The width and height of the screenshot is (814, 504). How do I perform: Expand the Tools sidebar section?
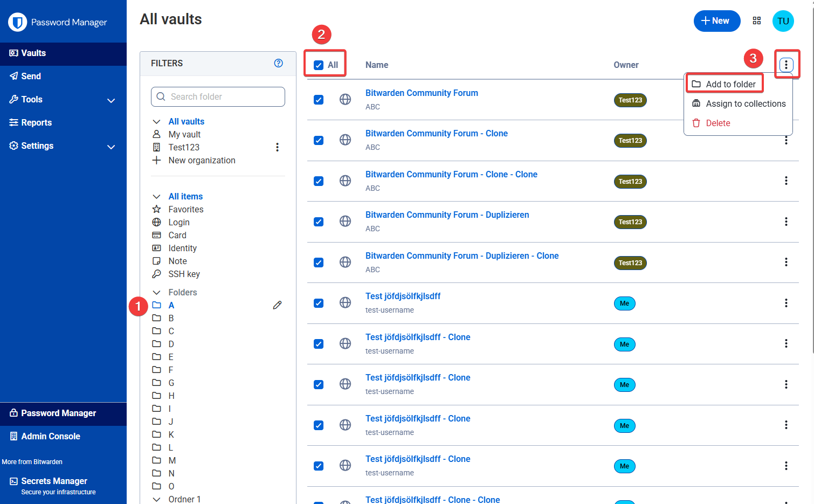pos(111,100)
